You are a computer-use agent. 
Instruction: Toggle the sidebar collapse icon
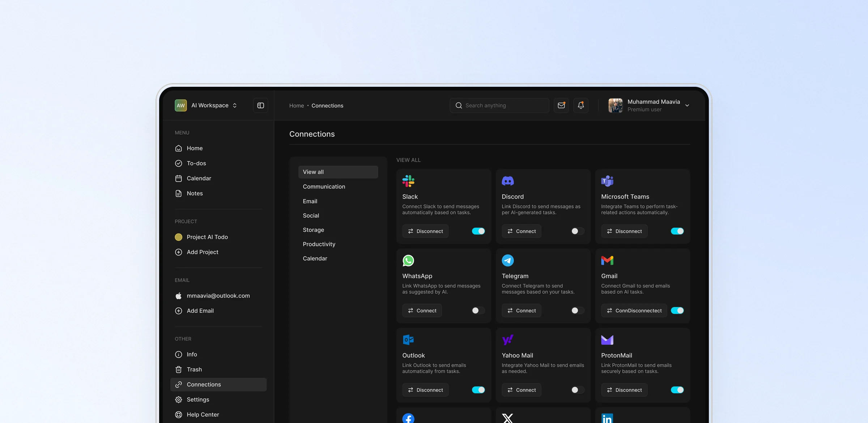pyautogui.click(x=260, y=106)
